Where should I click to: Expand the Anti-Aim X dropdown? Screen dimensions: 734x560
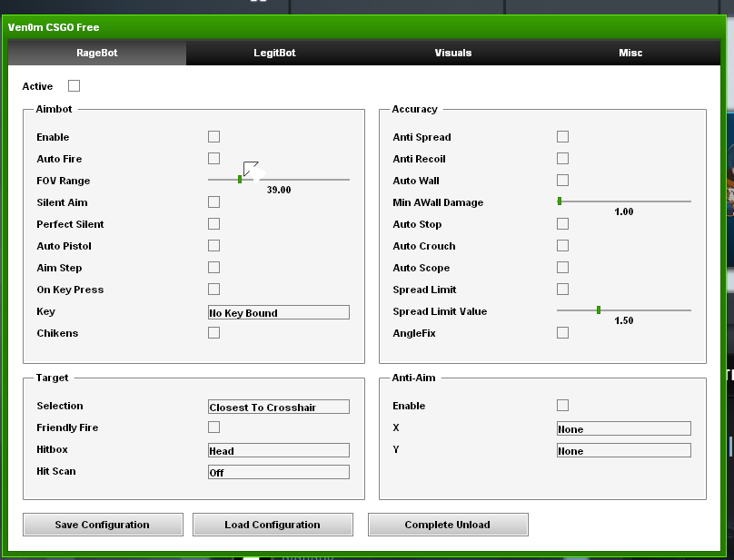point(623,428)
